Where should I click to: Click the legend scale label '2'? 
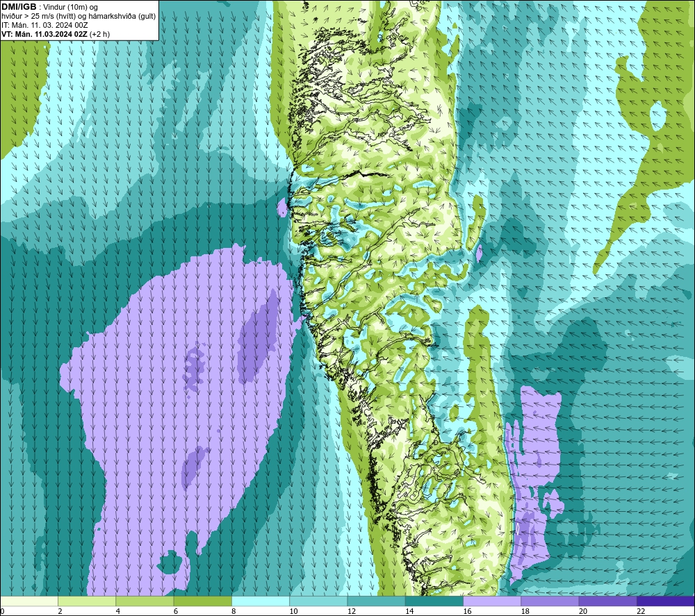[60, 611]
